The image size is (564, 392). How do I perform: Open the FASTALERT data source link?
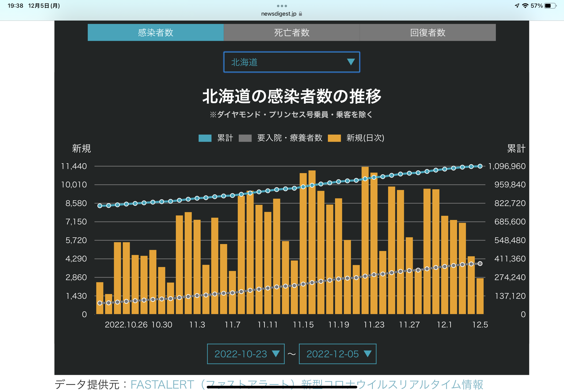(307, 385)
